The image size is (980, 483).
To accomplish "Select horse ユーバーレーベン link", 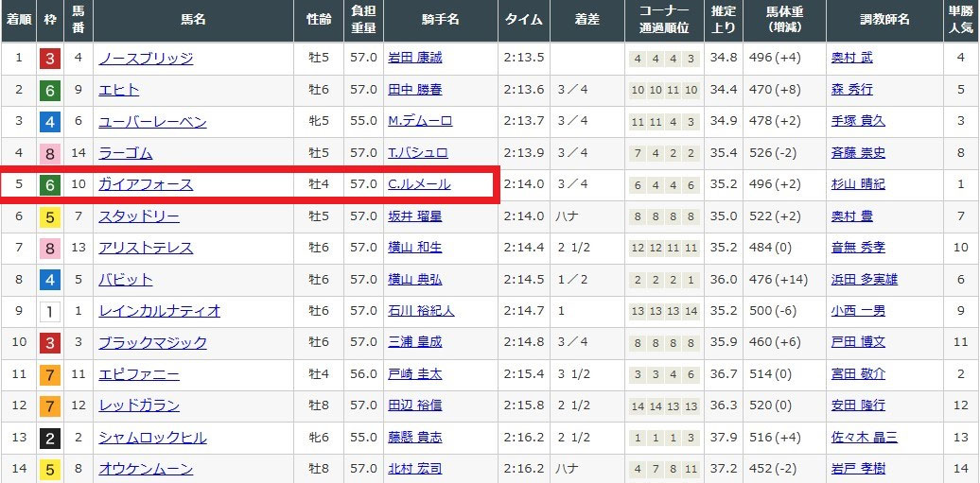I will point(152,122).
